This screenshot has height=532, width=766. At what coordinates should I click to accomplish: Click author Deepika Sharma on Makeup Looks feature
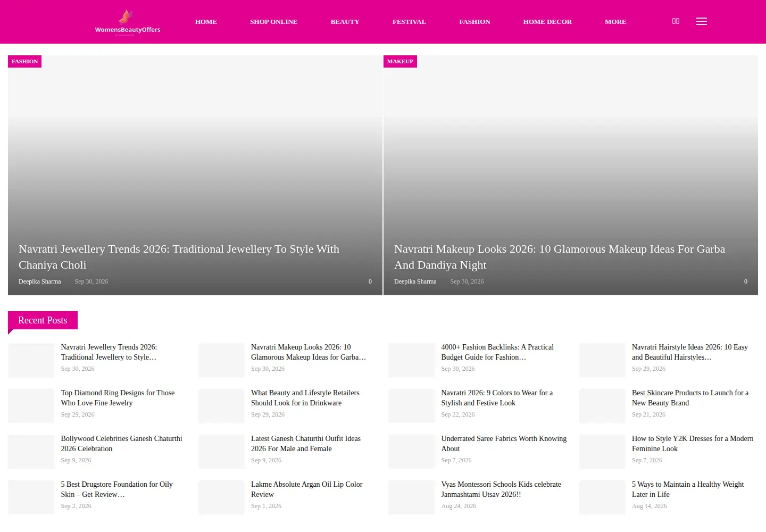pos(415,281)
